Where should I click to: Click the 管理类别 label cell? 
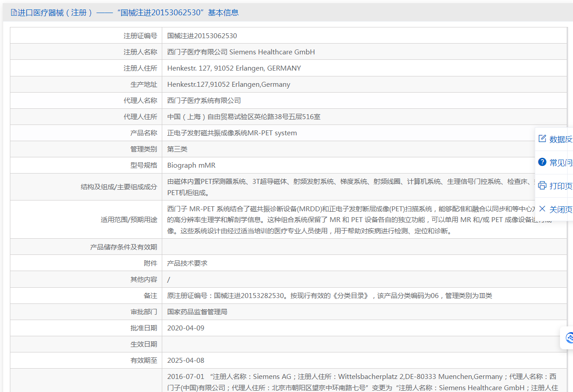point(86,149)
